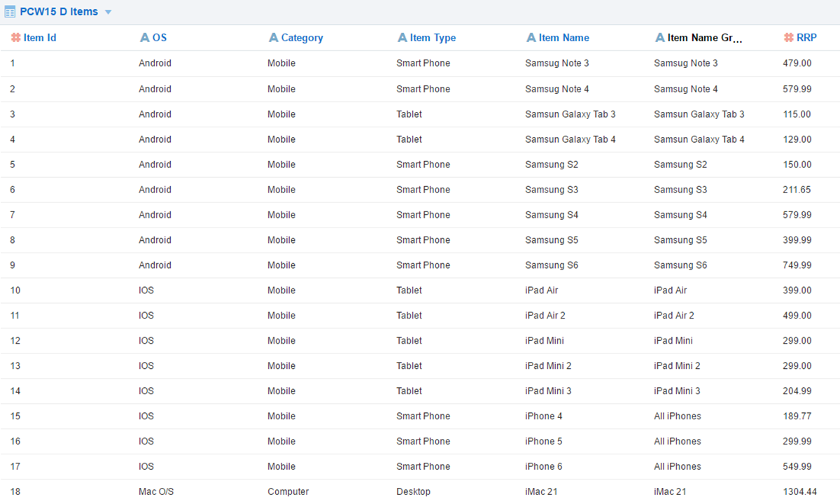Open the PCW15 D Items dropdown arrow

[x=108, y=13]
